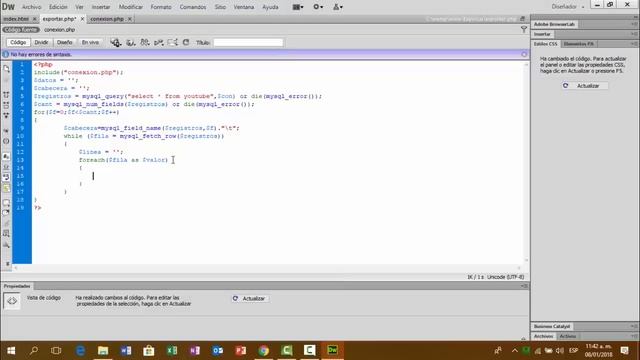Image resolution: width=640 pixels, height=360 pixels.
Task: Open the Windows notification center
Action: click(x=624, y=350)
